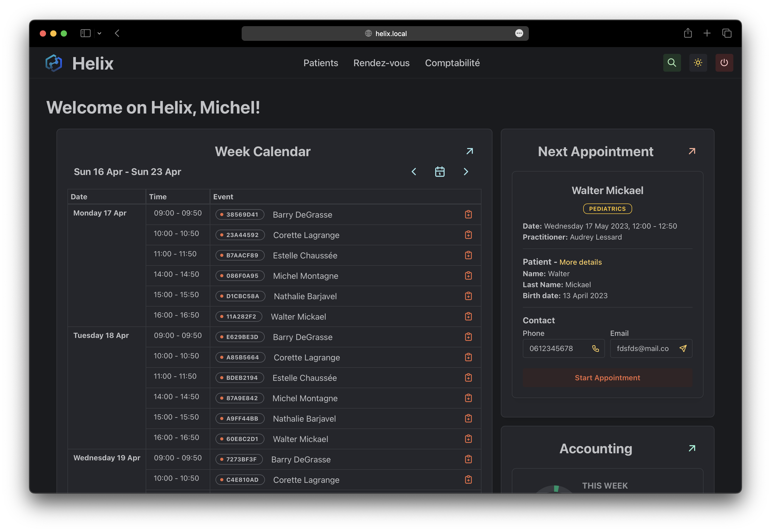
Task: Click clipboard icon for Michel Montagne Tuesday
Action: [468, 398]
